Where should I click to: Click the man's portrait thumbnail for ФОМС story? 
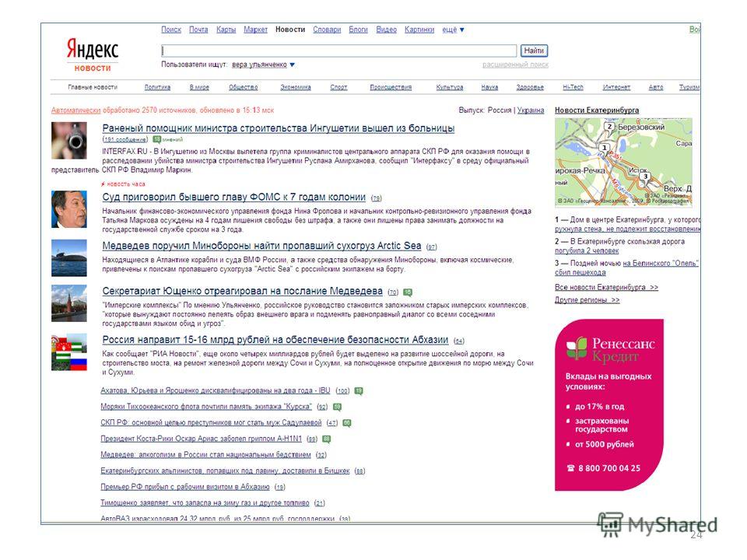pyautogui.click(x=69, y=209)
